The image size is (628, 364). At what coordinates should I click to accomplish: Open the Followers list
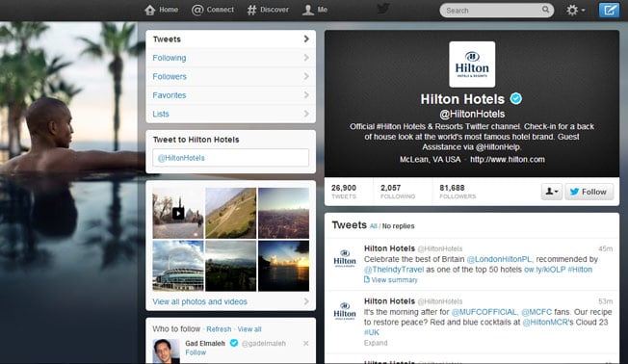click(x=231, y=76)
